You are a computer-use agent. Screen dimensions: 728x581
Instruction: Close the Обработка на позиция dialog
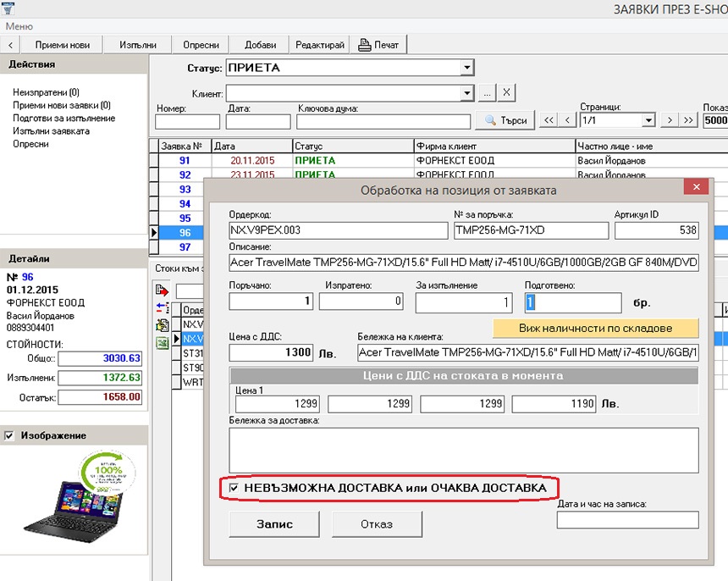coord(697,186)
